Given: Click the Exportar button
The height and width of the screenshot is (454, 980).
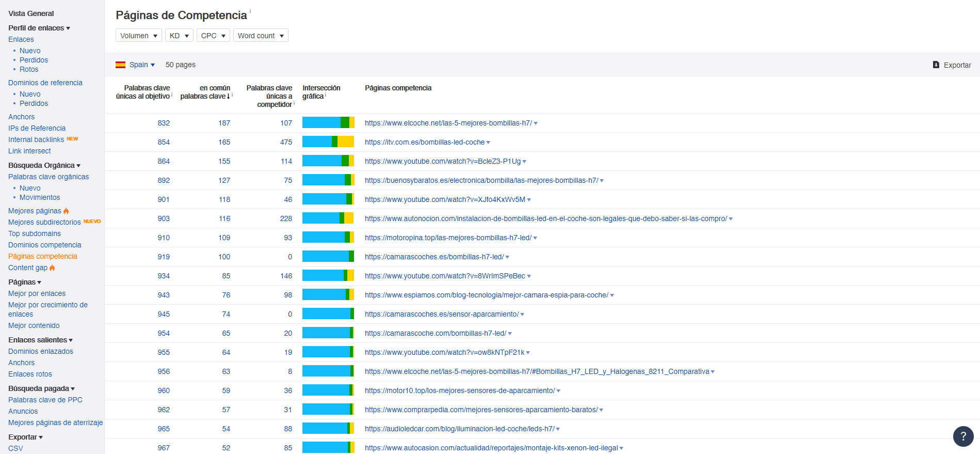Looking at the screenshot, I should tap(952, 65).
